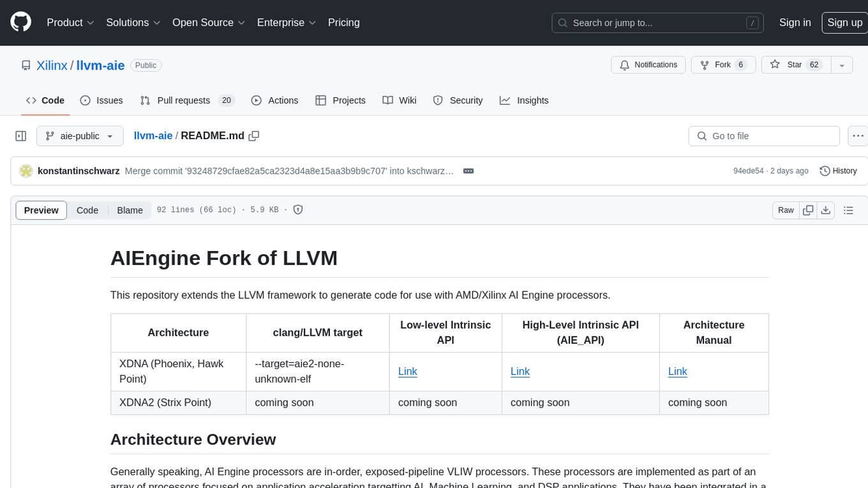Click the llvm-aie breadcrumb link

click(x=153, y=135)
